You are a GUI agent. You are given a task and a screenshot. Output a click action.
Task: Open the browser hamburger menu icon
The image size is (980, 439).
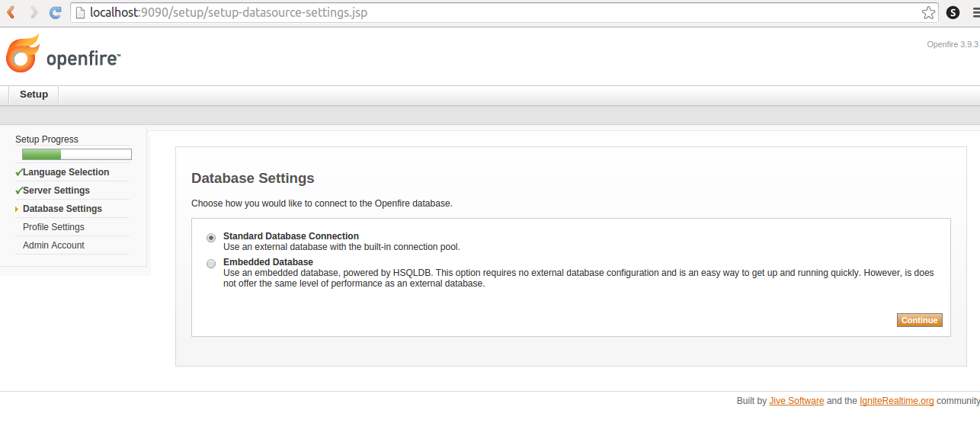(975, 12)
